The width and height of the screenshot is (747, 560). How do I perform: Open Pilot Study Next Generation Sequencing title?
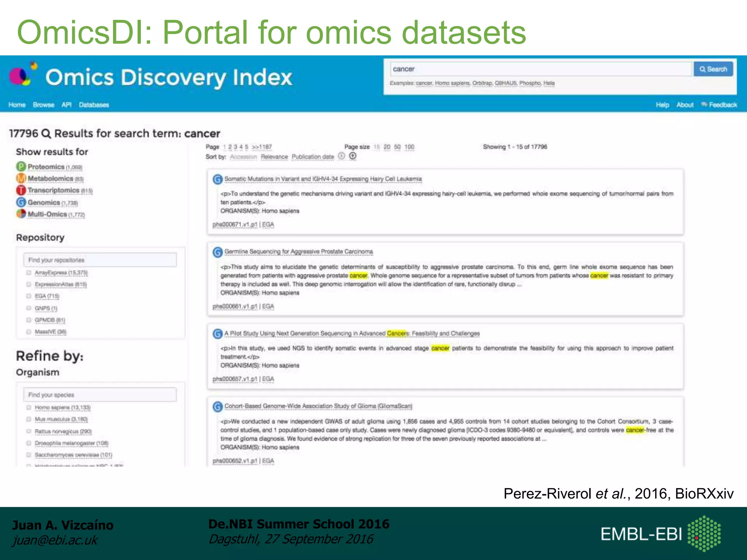352,333
